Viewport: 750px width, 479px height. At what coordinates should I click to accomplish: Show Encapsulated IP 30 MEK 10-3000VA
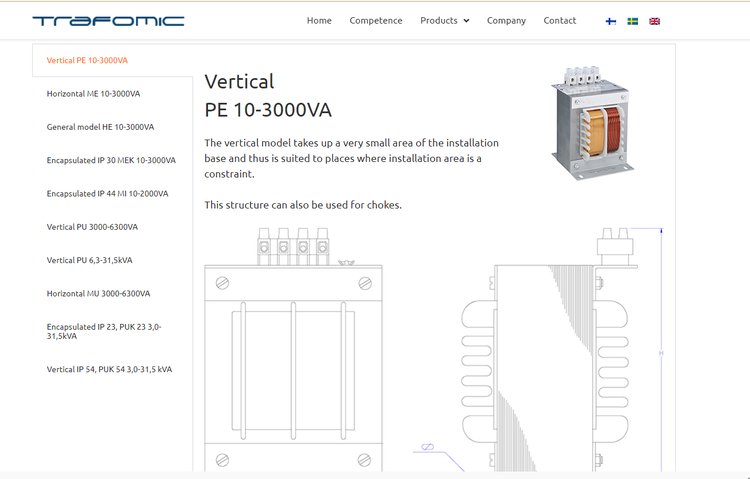coord(111,160)
